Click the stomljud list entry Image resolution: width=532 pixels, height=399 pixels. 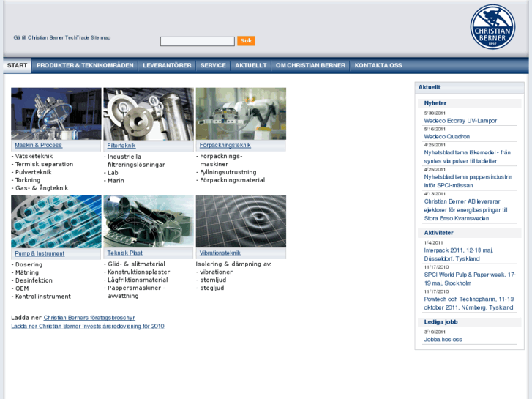[x=213, y=280]
